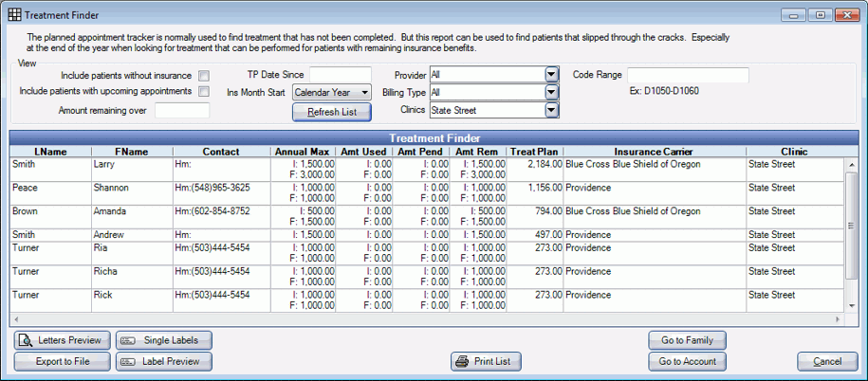Expand the Clinics dropdown showing State Street
Image resolution: width=868 pixels, height=381 pixels.
click(551, 110)
